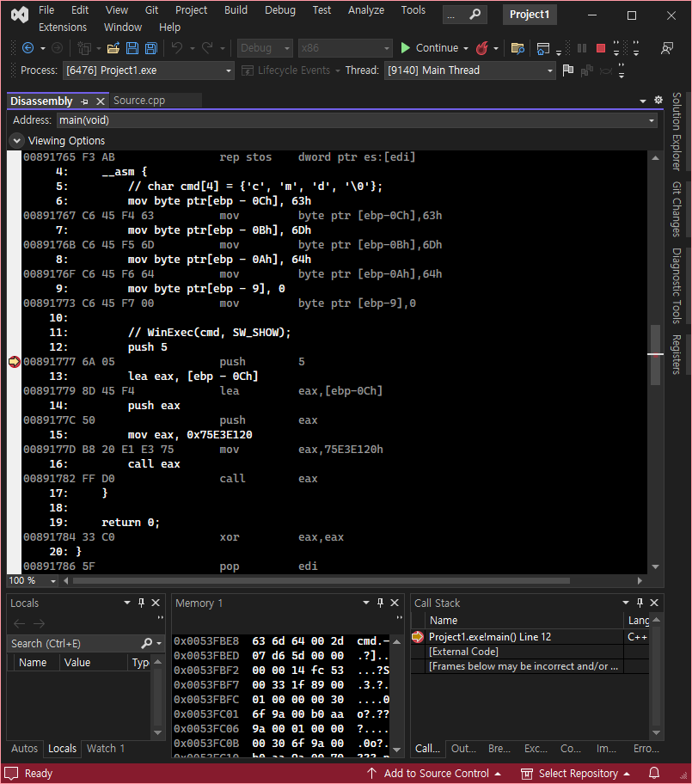
Task: Save the current file with Save icon
Action: 132,48
